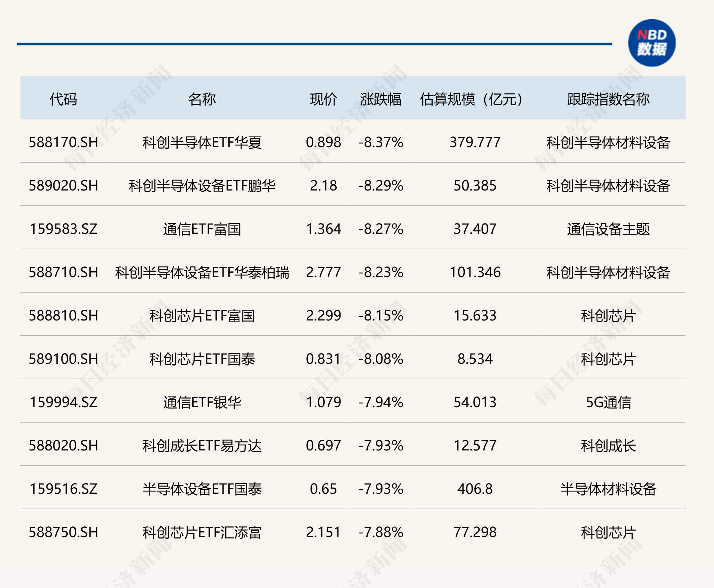Screen dimensions: 714x588
Task: Select code 159583.SZ
Action: (63, 229)
